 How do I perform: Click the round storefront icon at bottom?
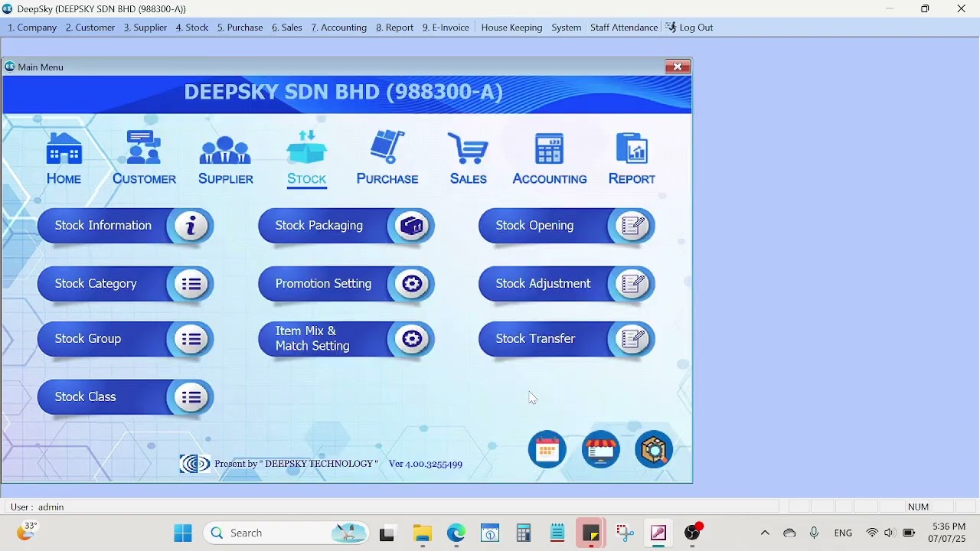coord(601,450)
